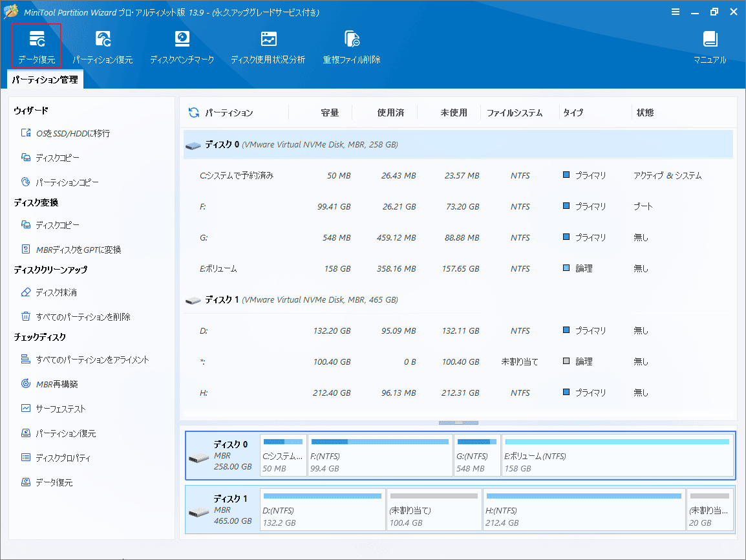746x560 pixels.
Task: Click 459.12 MB used value of G:
Action: [x=396, y=237]
